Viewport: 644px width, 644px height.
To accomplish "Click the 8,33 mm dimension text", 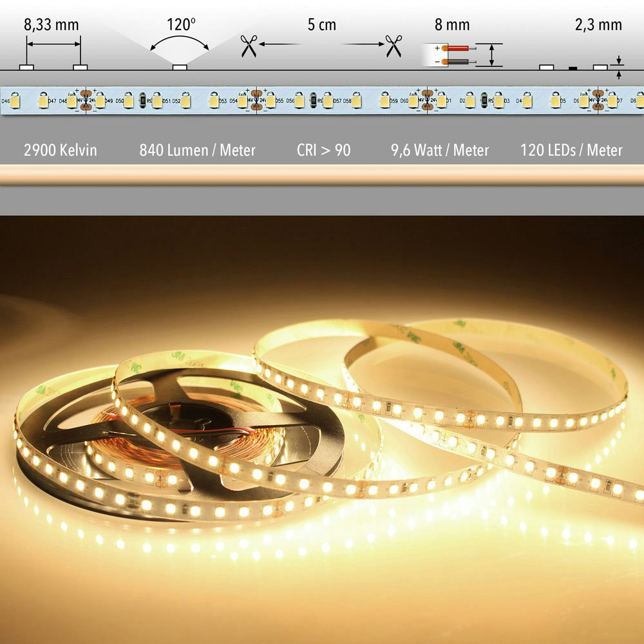I will point(51,25).
